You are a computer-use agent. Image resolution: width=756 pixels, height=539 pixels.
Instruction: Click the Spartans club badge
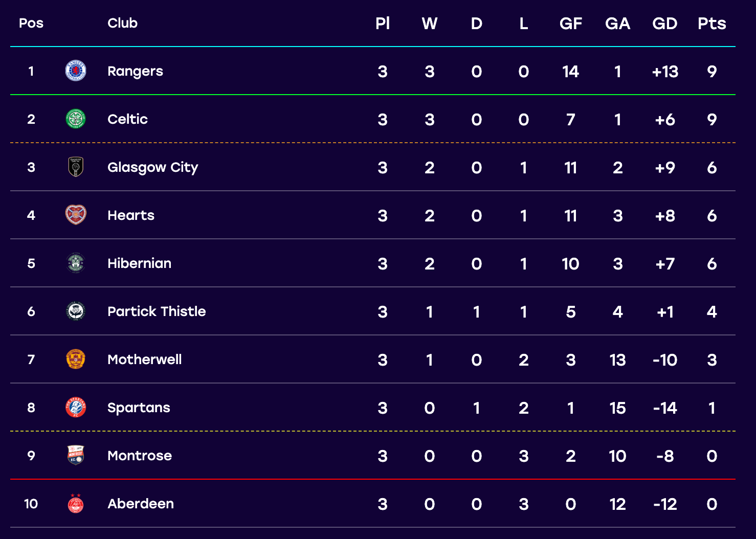(76, 407)
